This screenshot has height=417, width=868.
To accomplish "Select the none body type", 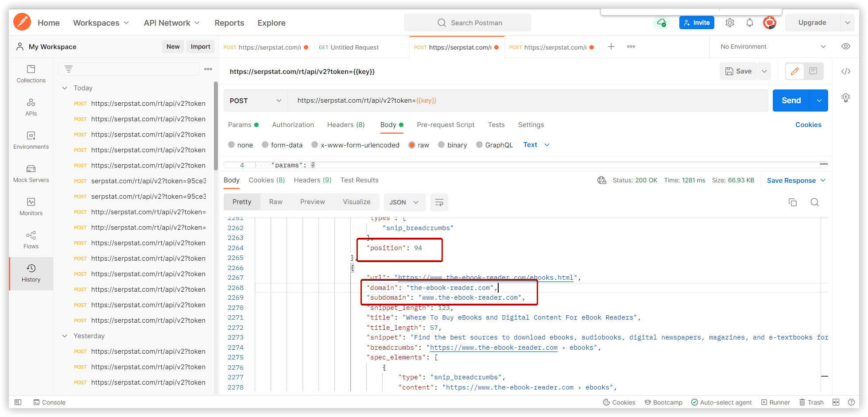I will [231, 145].
